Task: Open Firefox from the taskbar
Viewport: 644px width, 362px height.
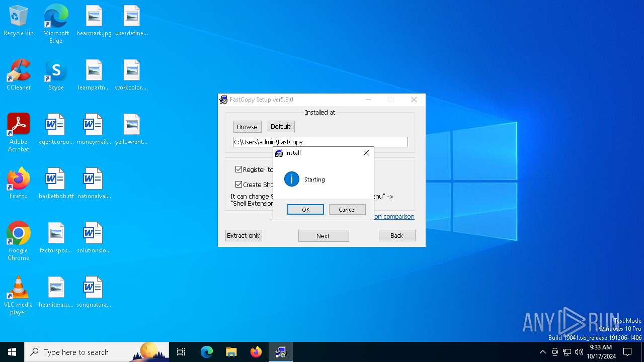Action: (256, 352)
